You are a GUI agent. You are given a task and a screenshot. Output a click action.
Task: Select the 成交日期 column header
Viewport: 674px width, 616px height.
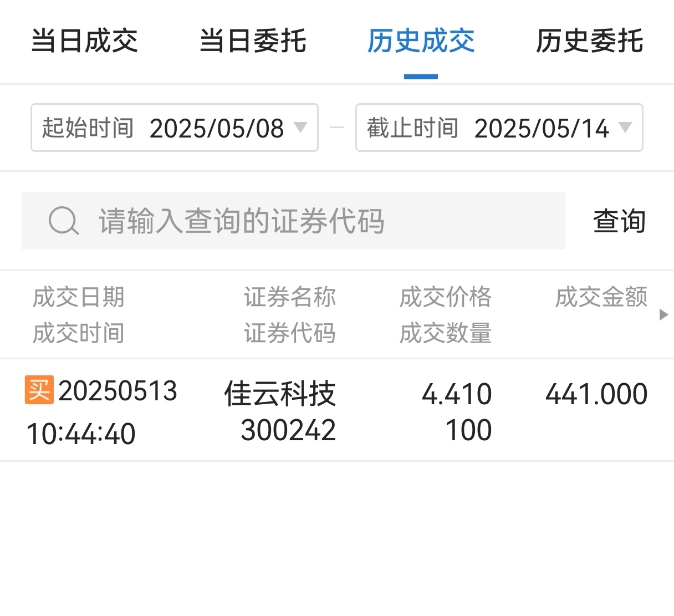click(78, 297)
